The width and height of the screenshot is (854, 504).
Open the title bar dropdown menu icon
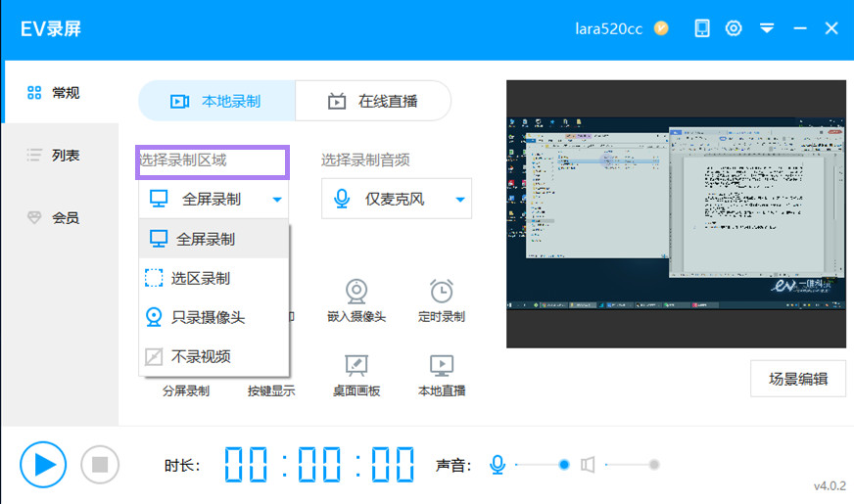click(x=767, y=28)
